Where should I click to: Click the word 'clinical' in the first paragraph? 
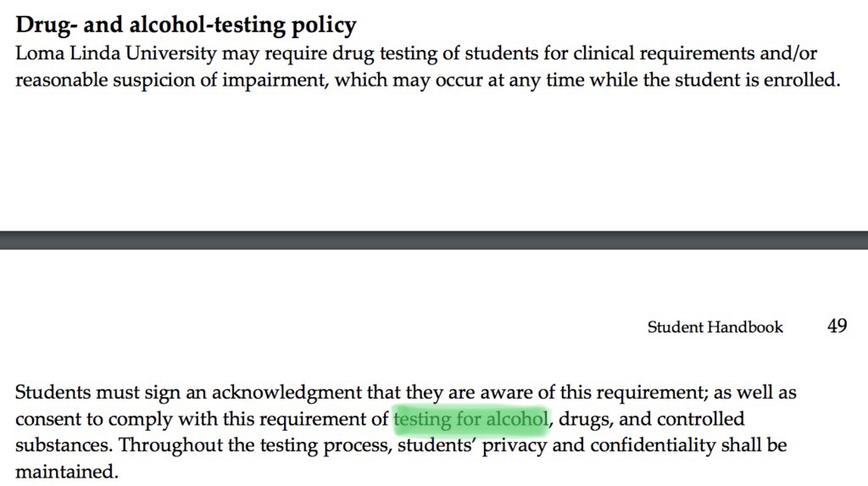pos(604,53)
